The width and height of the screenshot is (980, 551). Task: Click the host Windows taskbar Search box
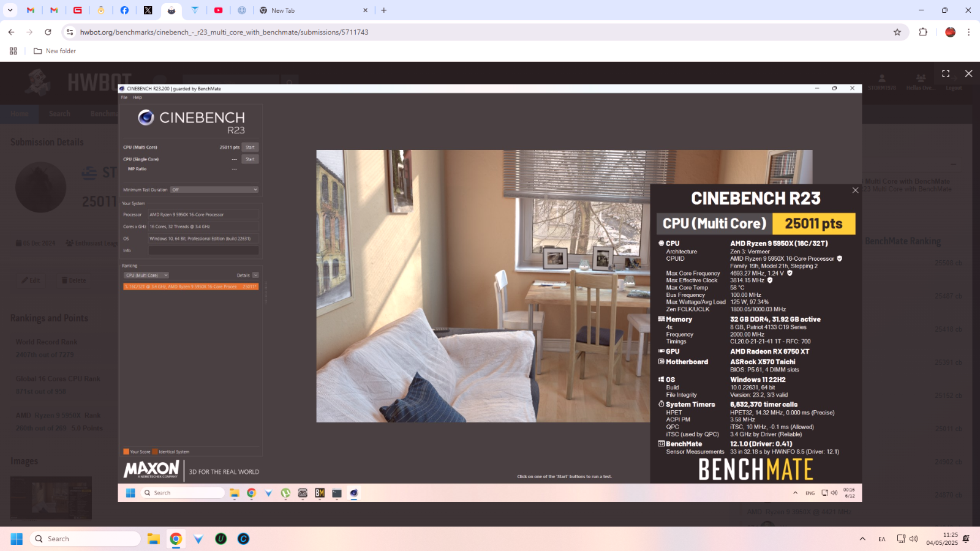(85, 539)
